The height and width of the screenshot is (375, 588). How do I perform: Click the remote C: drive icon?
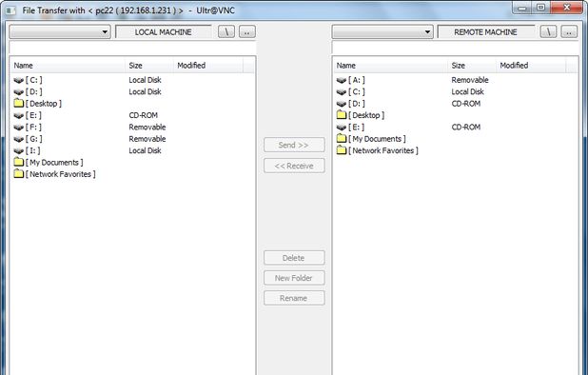point(342,92)
